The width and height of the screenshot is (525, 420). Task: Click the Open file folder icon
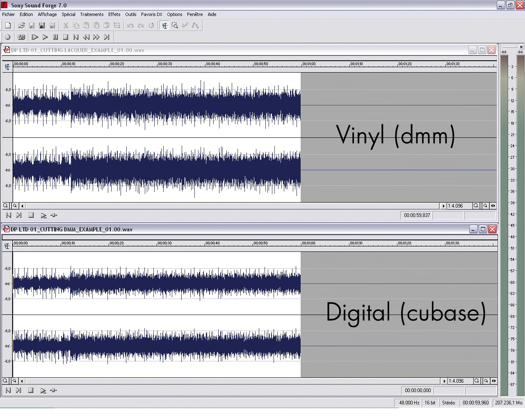tap(21, 25)
